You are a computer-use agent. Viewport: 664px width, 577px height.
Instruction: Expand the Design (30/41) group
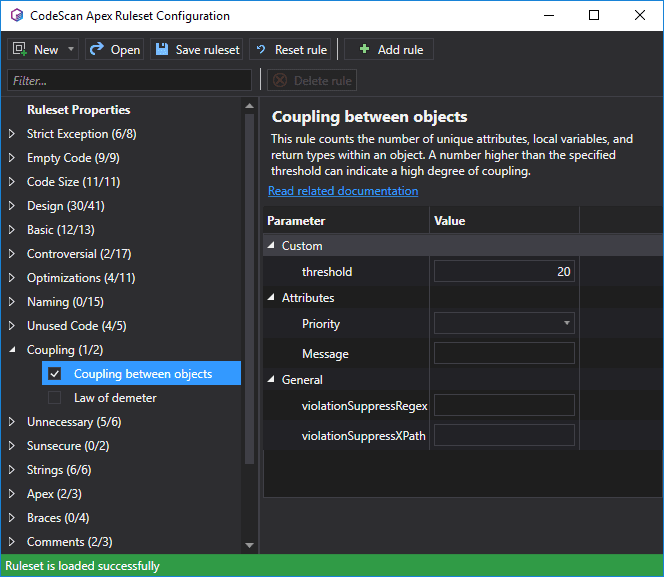[12, 206]
